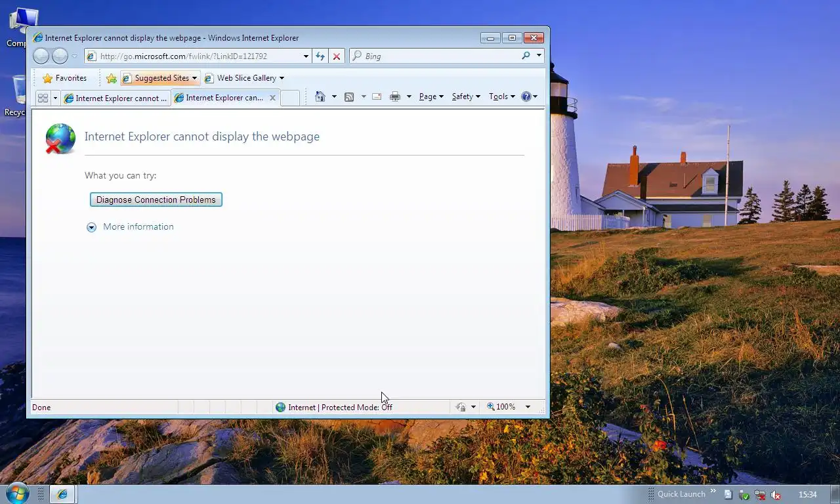This screenshot has height=504, width=840.
Task: Click the Back navigation button
Action: pyautogui.click(x=41, y=56)
